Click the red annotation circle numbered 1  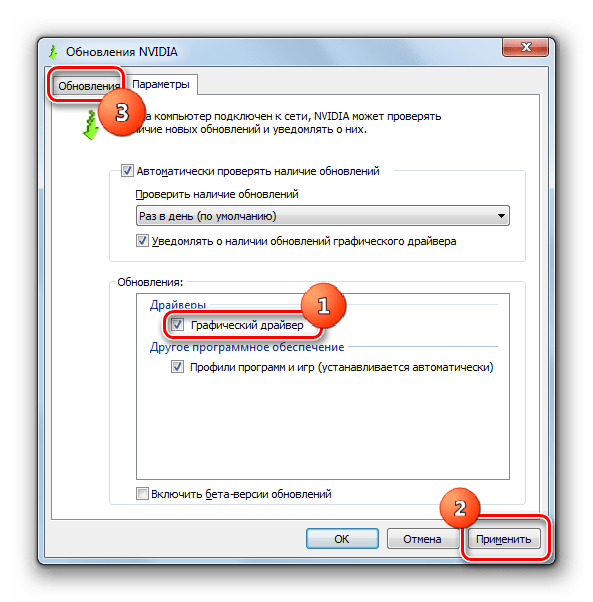point(324,306)
